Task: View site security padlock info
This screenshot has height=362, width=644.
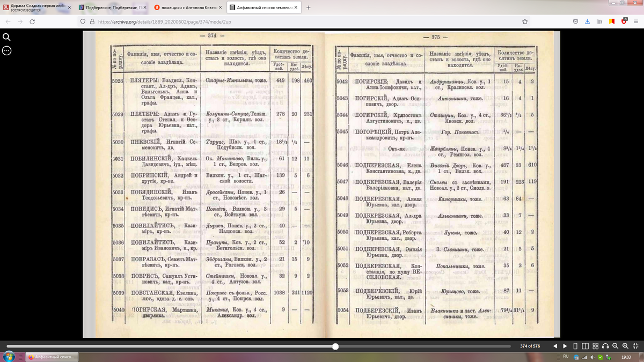Action: (92, 21)
